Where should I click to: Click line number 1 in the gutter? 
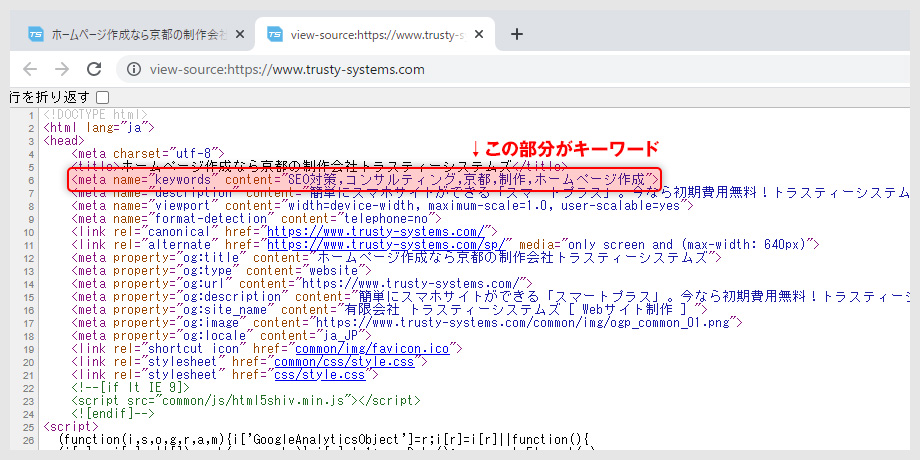(32, 115)
